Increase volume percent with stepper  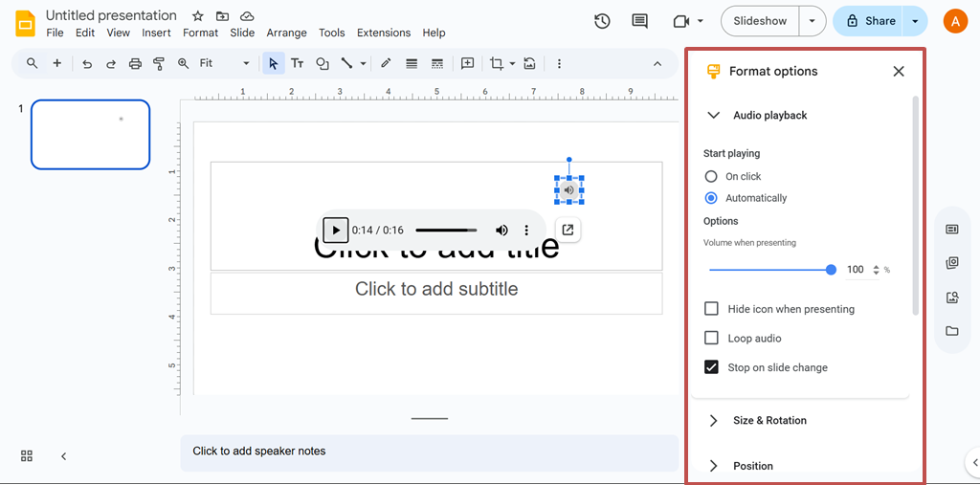[x=876, y=267]
